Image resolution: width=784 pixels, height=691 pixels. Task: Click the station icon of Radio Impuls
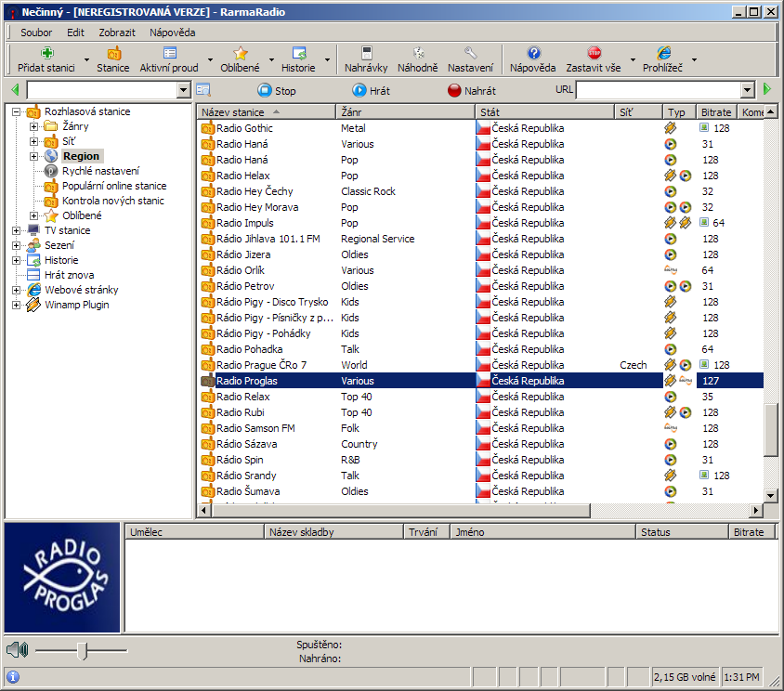click(207, 223)
